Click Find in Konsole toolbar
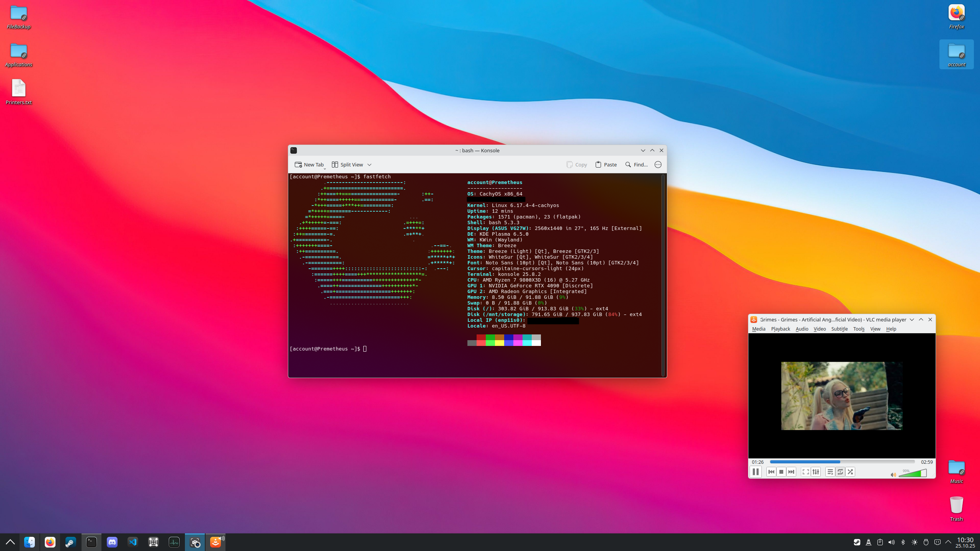This screenshot has height=551, width=980. point(636,165)
